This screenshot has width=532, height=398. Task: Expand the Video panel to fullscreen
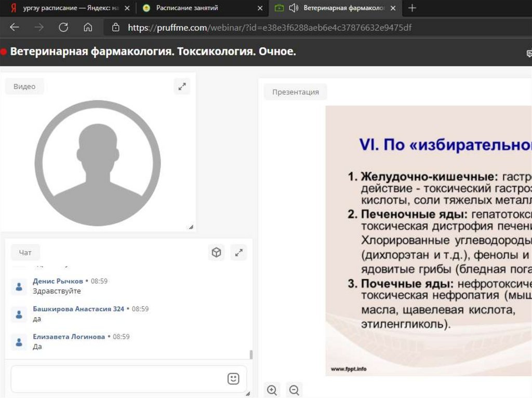(x=182, y=87)
